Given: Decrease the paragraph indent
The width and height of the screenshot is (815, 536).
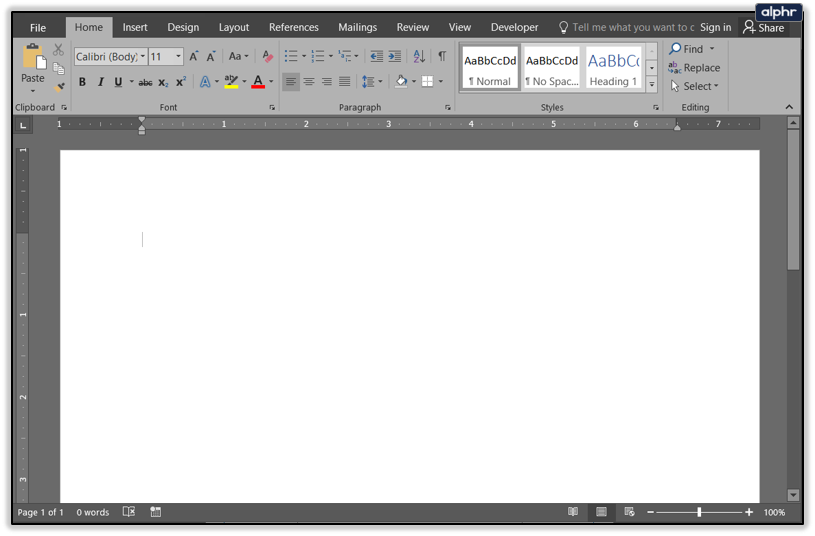Looking at the screenshot, I should (x=376, y=56).
